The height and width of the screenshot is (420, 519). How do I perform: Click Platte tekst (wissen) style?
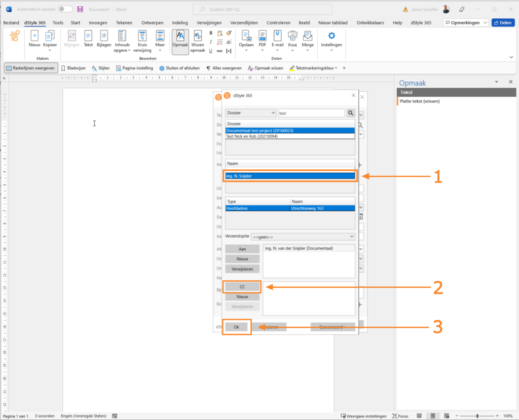(420, 101)
